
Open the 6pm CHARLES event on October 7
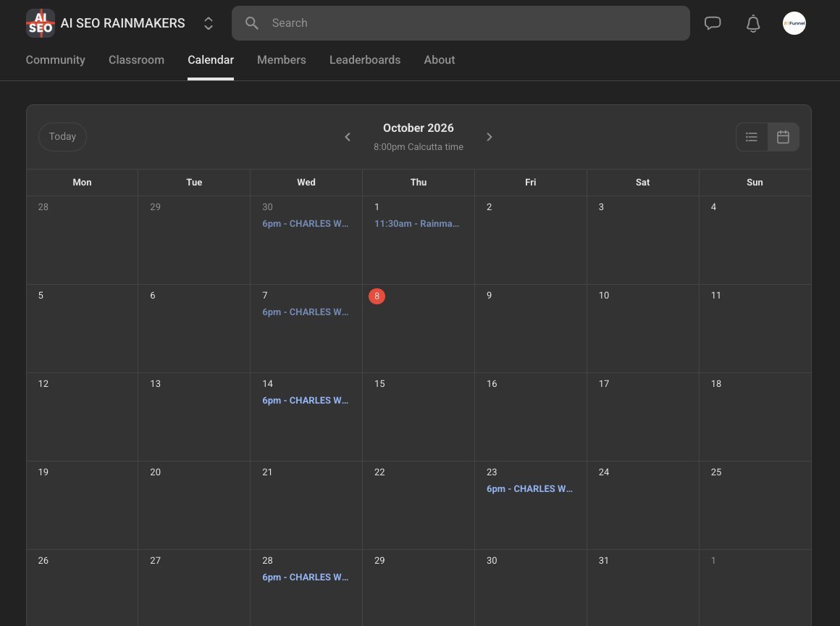pos(306,312)
